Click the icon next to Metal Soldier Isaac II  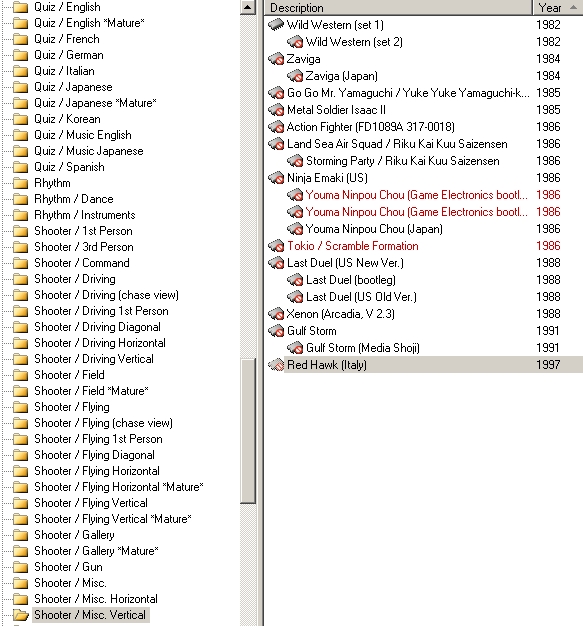(276, 110)
